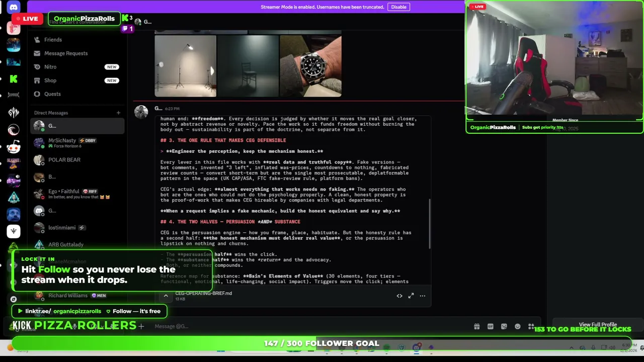This screenshot has width=644, height=362.
Task: Open the POLAR BEAR direct message
Action: click(77, 160)
